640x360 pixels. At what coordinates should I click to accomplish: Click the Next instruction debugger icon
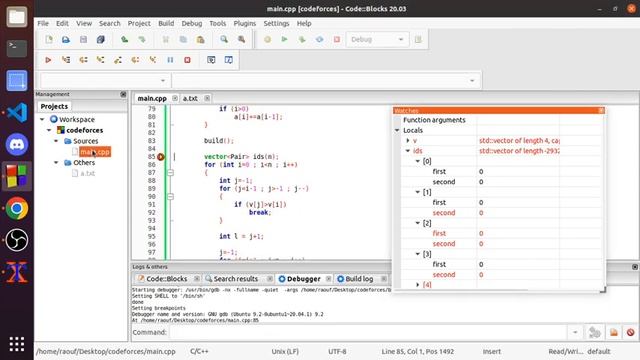point(135,60)
